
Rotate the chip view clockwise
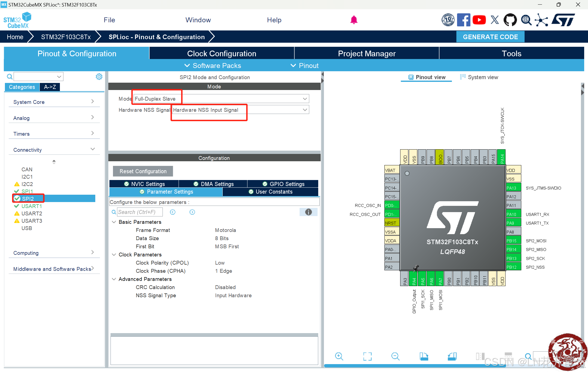pyautogui.click(x=424, y=356)
